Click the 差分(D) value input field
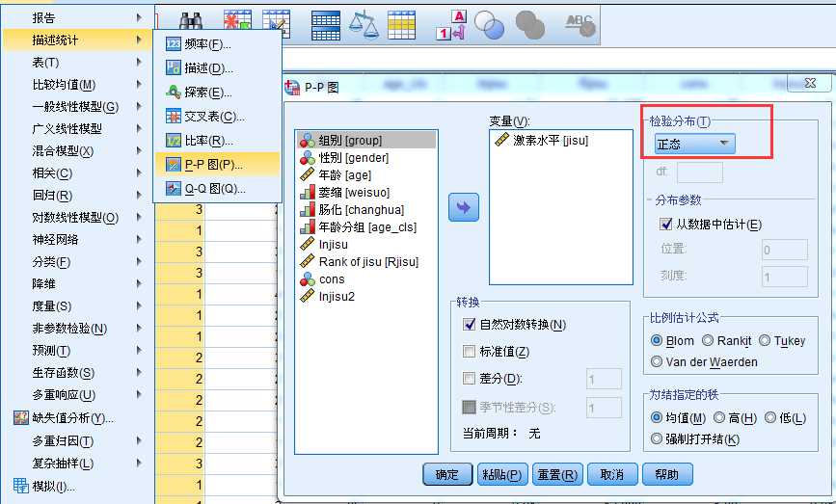 point(604,379)
